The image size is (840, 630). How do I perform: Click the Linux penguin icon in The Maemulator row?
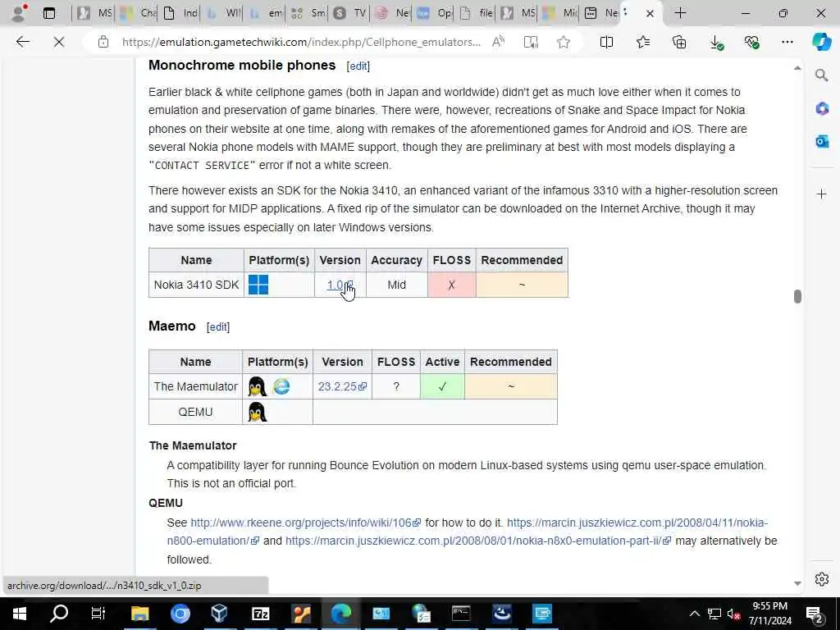pos(257,386)
